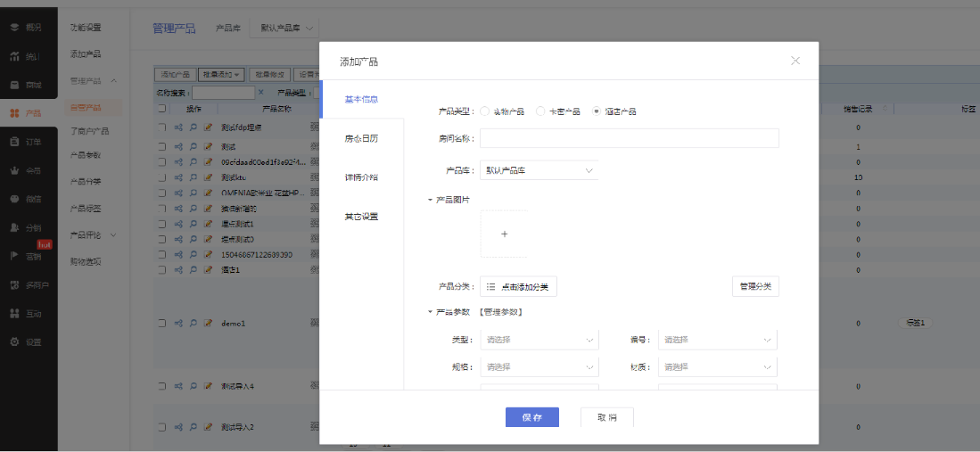The image size is (980, 452).
Task: Open 购物选项 in the product submenu
Action: [86, 262]
